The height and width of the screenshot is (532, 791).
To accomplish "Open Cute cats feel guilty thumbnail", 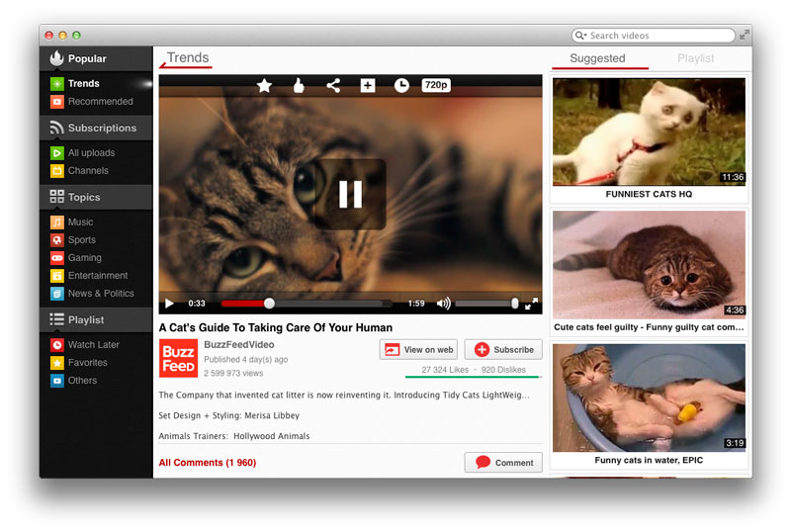I will 649,265.
